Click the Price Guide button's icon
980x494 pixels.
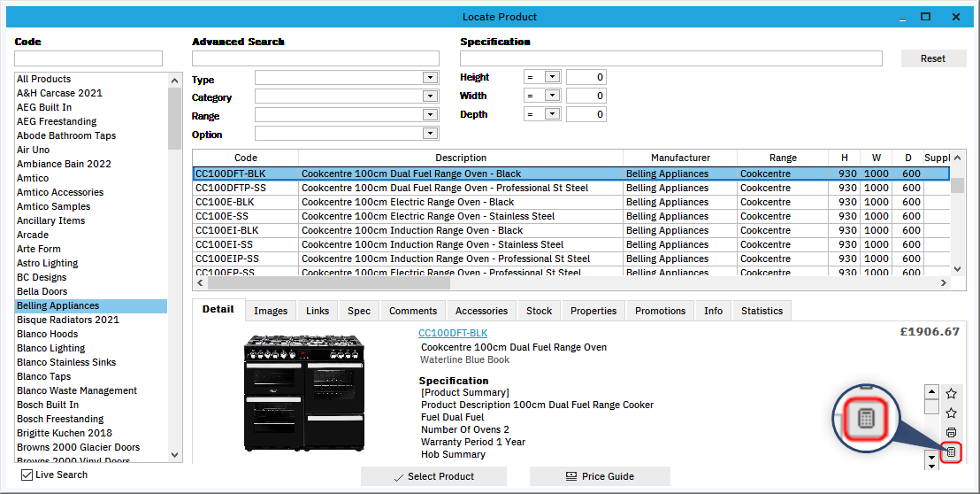pos(571,476)
